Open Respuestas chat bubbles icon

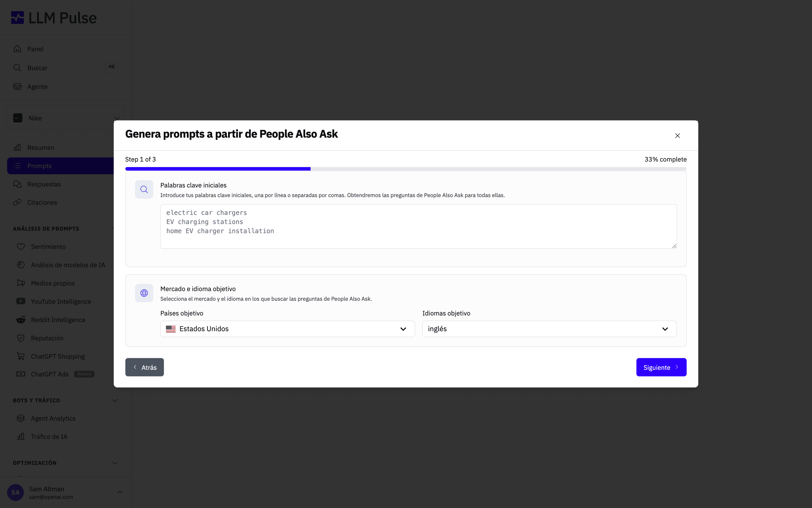[17, 184]
